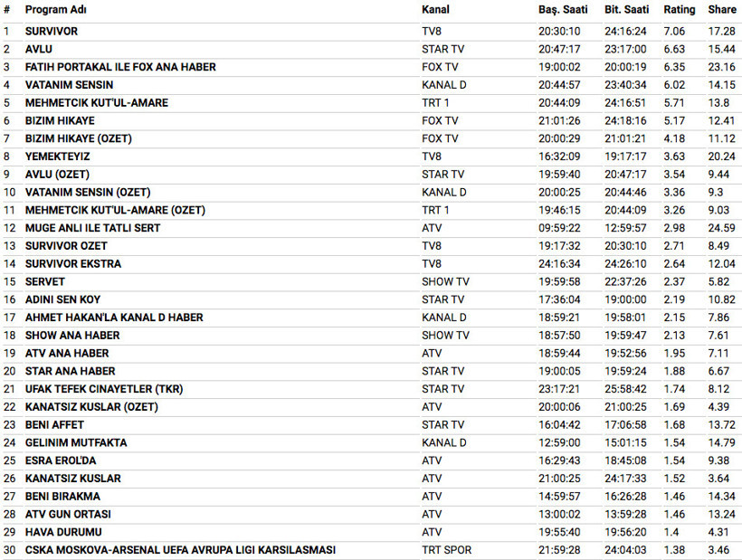Select the SERVET program title
The image size is (742, 560).
tap(44, 281)
